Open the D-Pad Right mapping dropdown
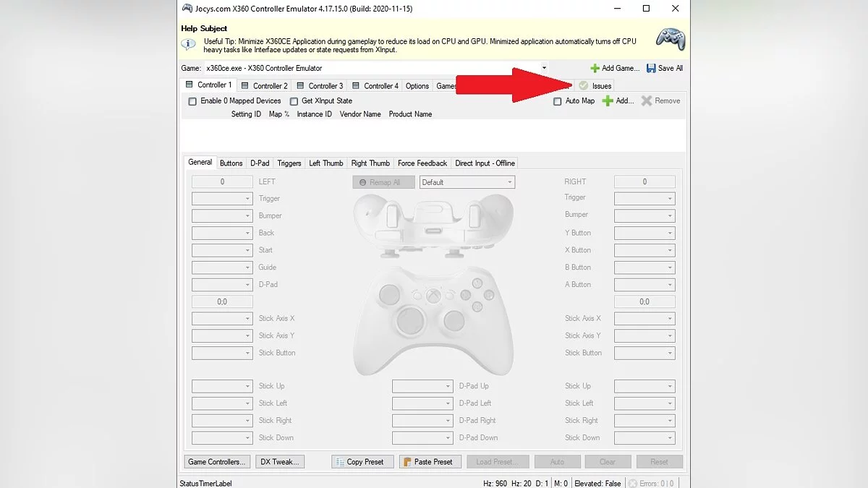Viewport: 868px width, 488px height. point(422,421)
